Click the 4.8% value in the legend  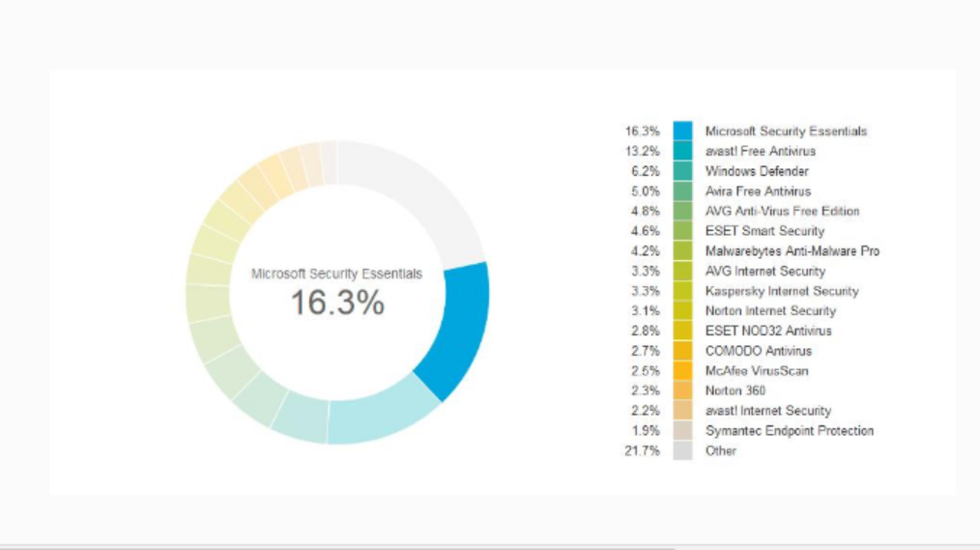pos(645,212)
